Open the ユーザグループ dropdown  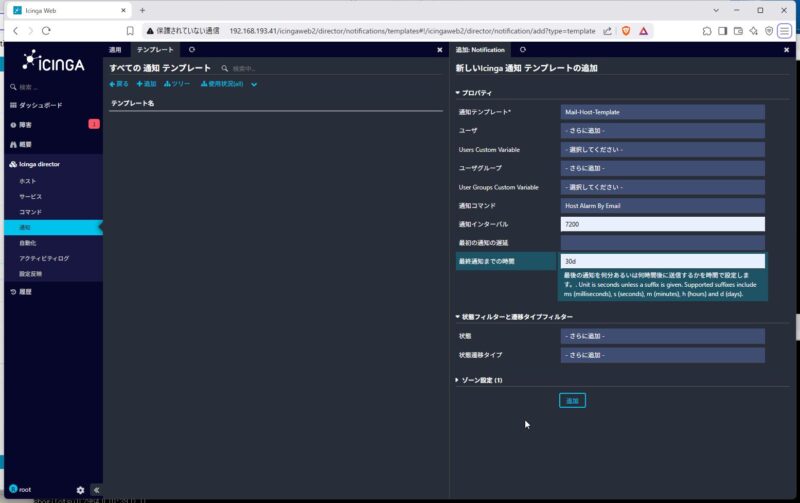click(x=662, y=168)
